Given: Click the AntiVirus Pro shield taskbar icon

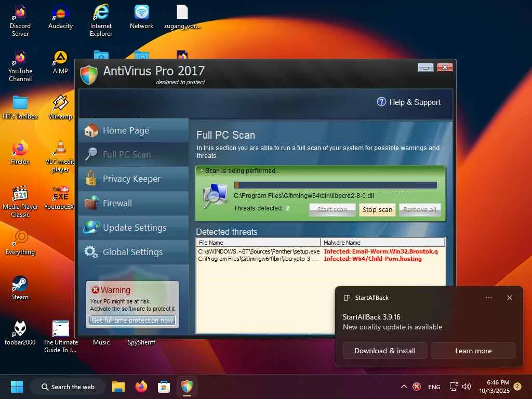Looking at the screenshot, I should tap(187, 387).
